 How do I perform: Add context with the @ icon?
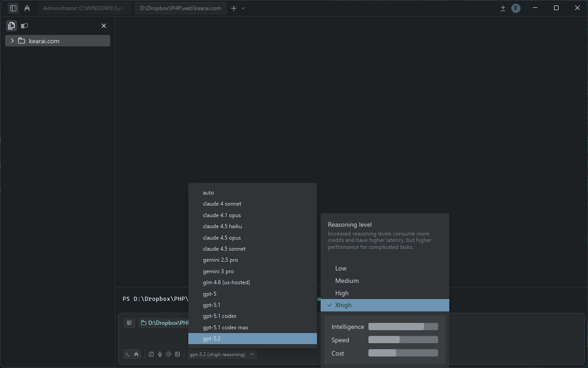[169, 354]
